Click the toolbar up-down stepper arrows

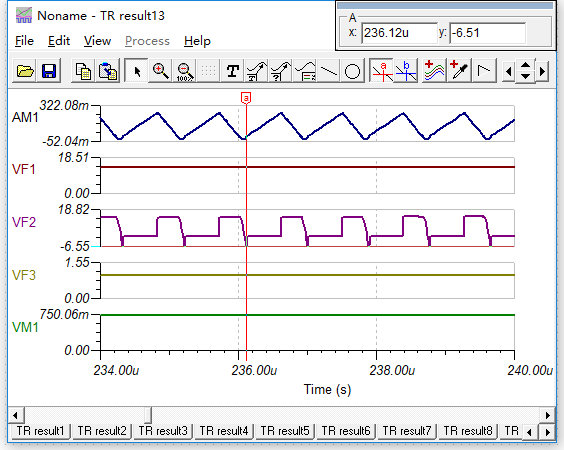coord(525,71)
